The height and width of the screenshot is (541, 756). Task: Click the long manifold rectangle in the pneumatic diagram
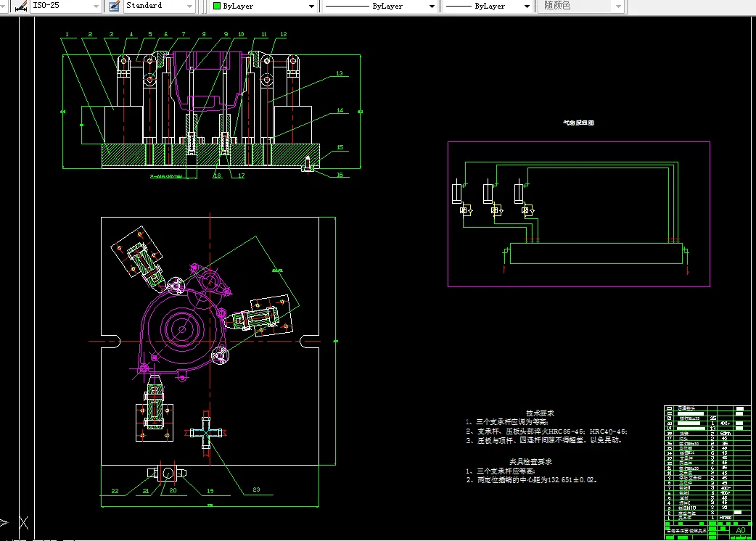pyautogui.click(x=597, y=253)
